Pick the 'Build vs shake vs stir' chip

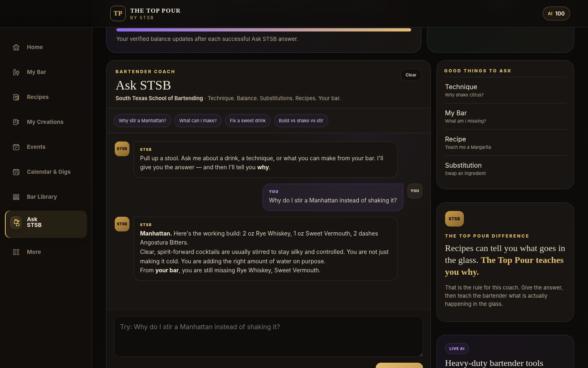pyautogui.click(x=301, y=121)
